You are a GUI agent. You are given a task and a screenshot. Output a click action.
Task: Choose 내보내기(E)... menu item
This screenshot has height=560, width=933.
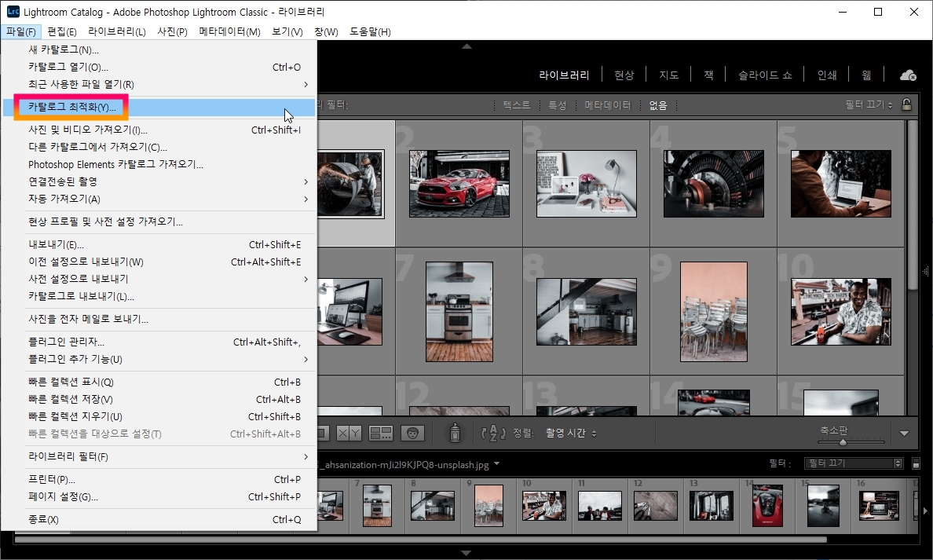[x=159, y=244]
